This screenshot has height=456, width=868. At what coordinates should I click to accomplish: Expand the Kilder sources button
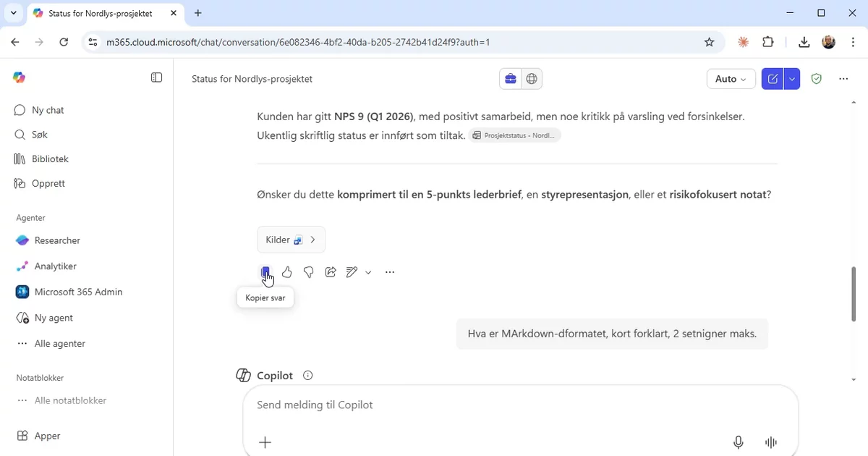click(291, 240)
